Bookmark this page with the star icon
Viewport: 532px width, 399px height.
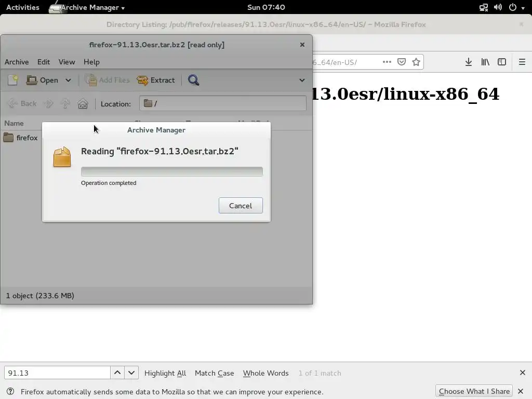[416, 62]
